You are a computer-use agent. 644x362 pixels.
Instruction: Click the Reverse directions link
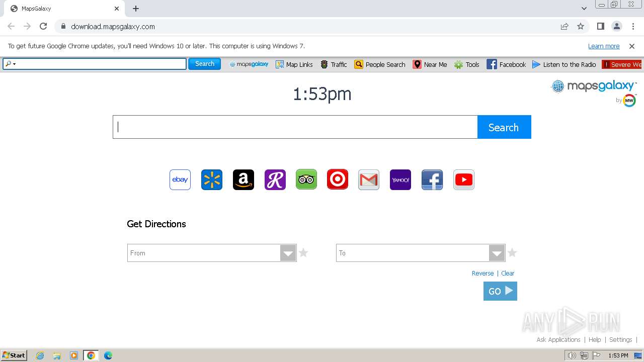482,274
